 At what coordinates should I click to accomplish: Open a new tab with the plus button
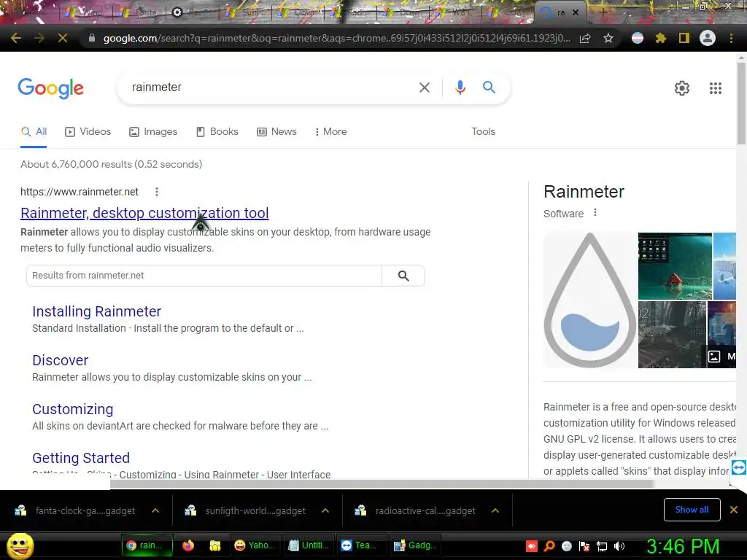603,12
